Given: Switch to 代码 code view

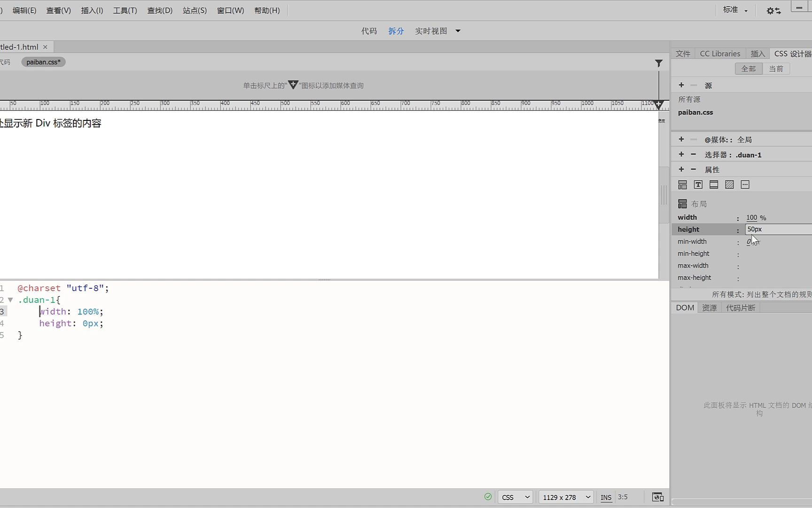Looking at the screenshot, I should point(369,31).
